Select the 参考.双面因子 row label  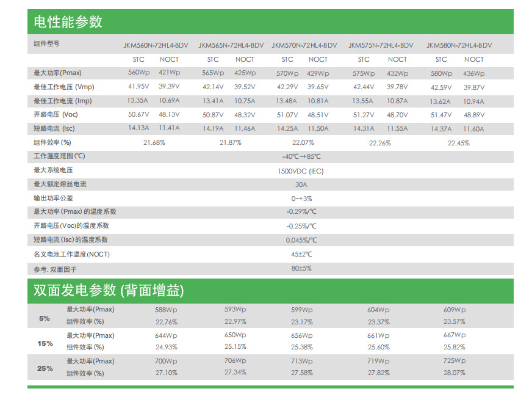pos(55,269)
